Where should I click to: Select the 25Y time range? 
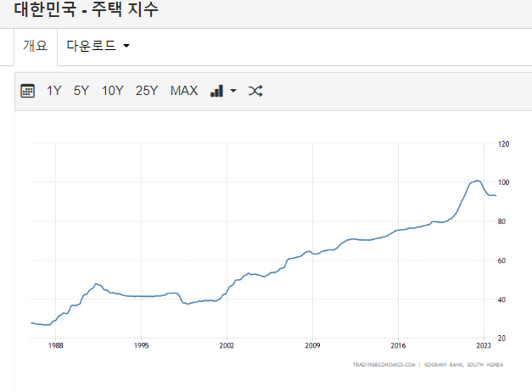147,91
